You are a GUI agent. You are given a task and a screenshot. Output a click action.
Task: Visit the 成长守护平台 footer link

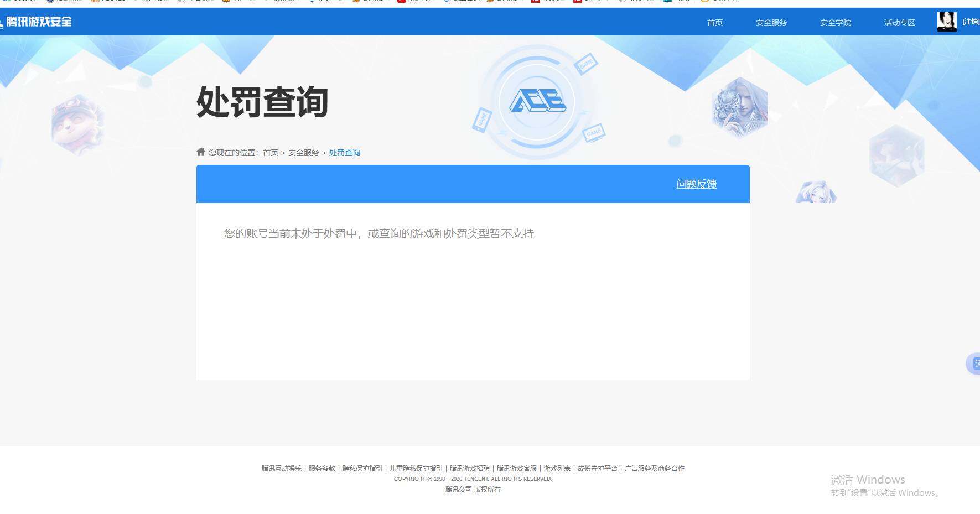(597, 468)
